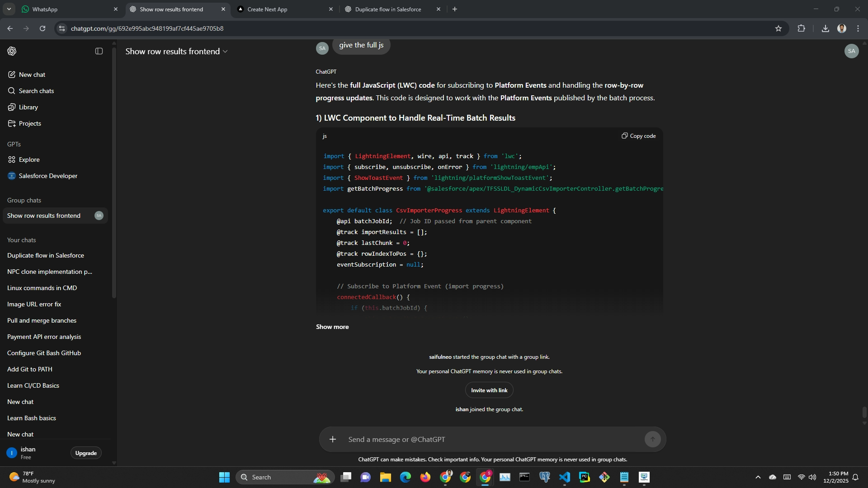Click the New chat pencil icon
This screenshot has width=868, height=488.
tap(12, 75)
